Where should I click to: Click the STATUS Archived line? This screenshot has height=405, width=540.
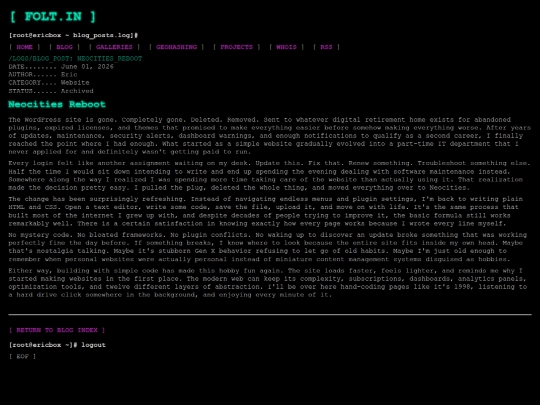tap(51, 91)
